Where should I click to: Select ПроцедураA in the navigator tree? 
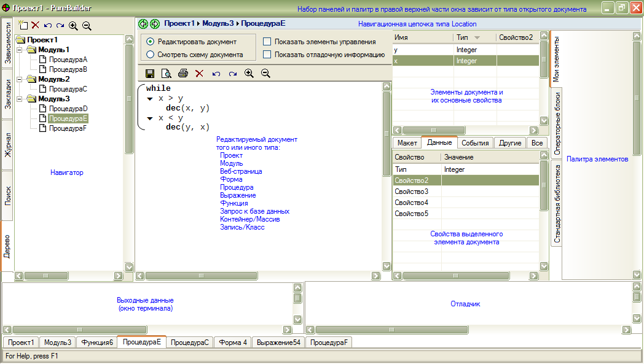68,60
